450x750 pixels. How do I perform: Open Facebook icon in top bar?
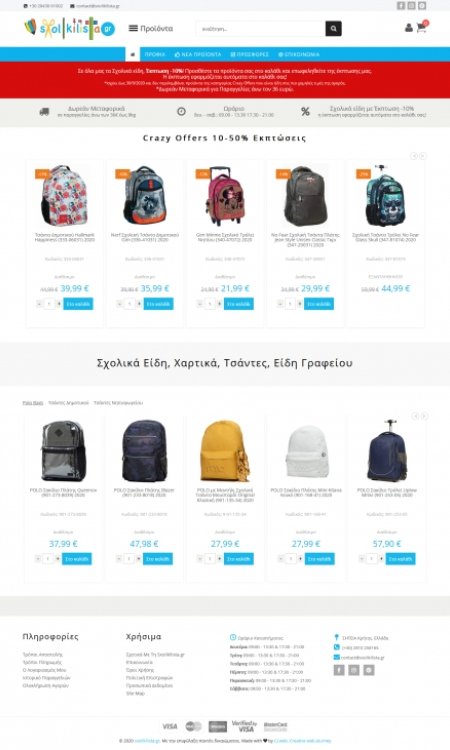point(401,6)
